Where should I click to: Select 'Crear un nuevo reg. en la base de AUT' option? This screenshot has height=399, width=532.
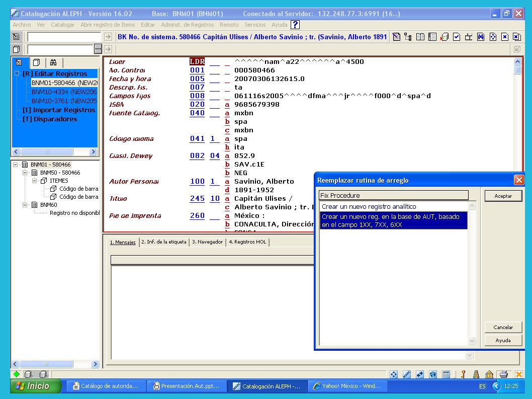pos(394,220)
